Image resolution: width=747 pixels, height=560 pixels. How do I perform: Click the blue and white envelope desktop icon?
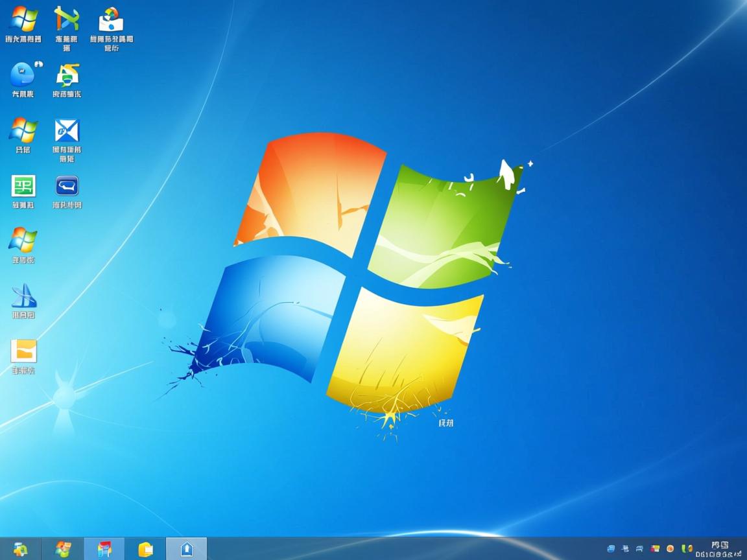[67, 130]
